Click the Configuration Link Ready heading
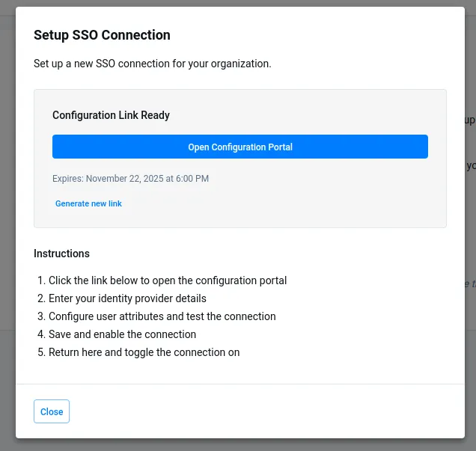 [x=111, y=115]
